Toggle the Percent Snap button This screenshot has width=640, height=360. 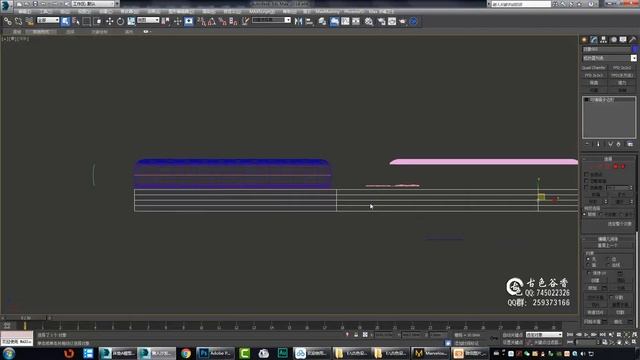pyautogui.click(x=222, y=21)
